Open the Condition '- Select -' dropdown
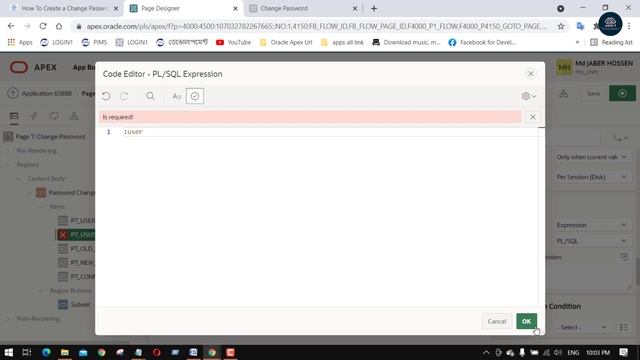640x360 pixels. coord(582,327)
